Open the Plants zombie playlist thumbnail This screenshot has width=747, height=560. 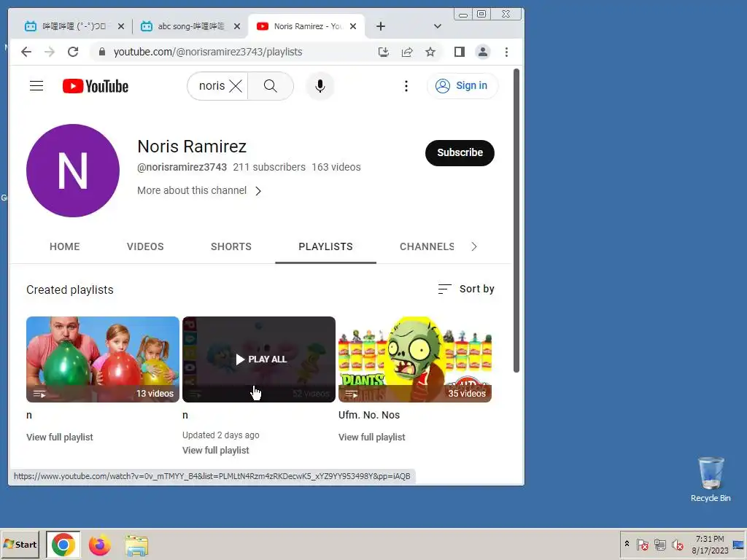(415, 359)
